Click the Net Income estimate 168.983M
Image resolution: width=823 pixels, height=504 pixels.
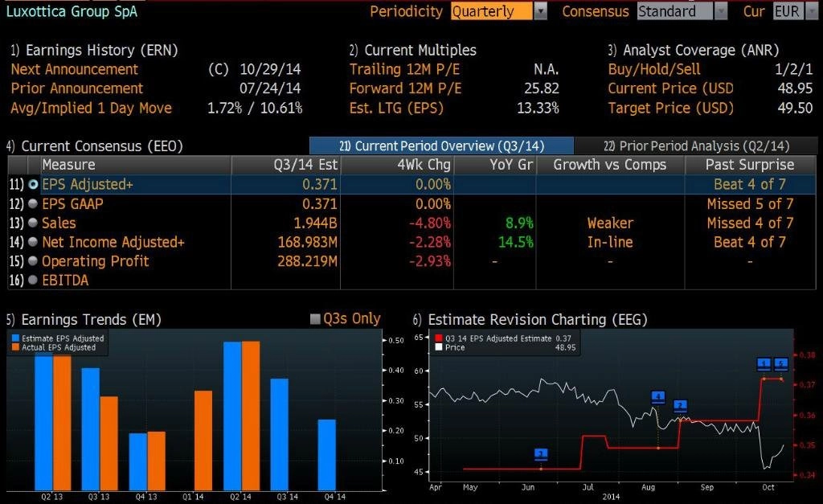click(308, 242)
